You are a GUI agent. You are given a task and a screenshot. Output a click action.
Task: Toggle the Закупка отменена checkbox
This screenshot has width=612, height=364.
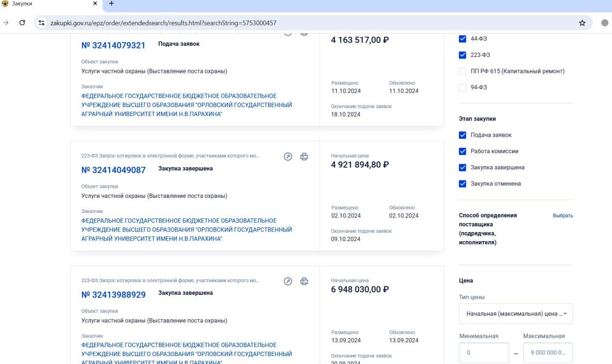coord(463,184)
